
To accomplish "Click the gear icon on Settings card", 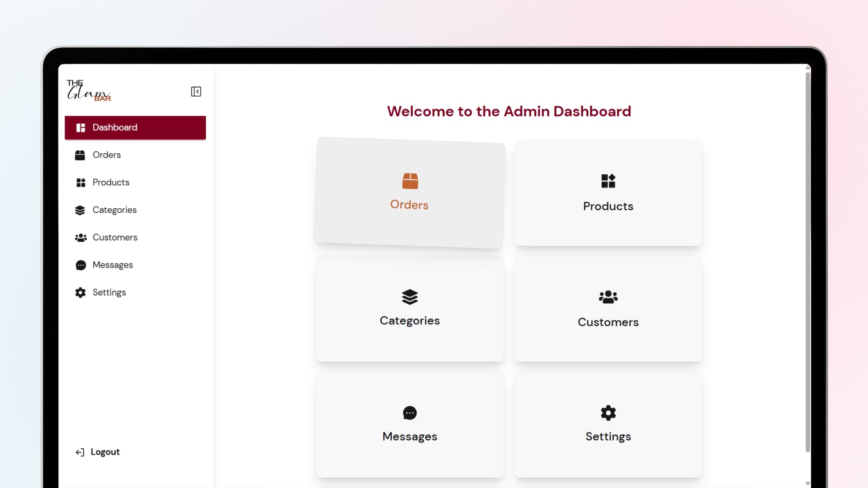I will click(608, 413).
